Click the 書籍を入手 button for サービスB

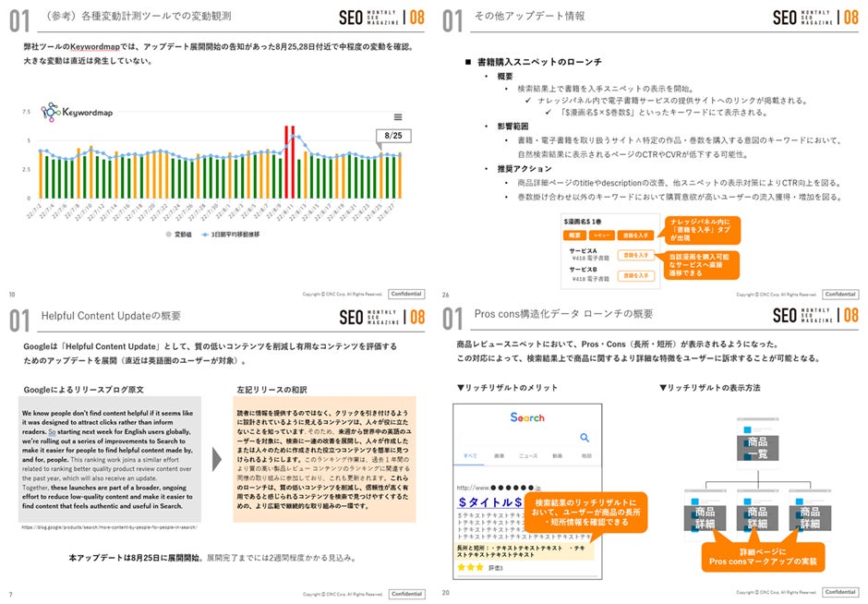[636, 276]
